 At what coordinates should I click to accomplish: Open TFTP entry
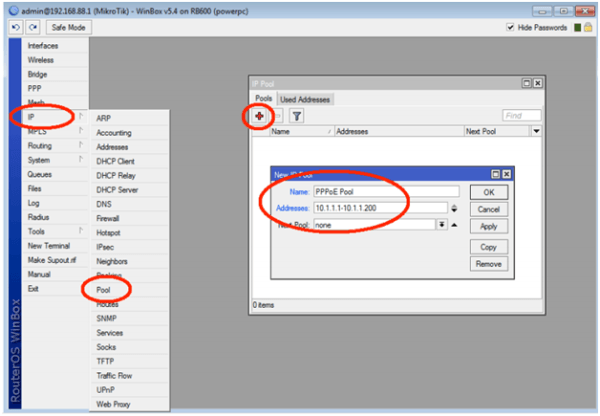(x=130, y=361)
